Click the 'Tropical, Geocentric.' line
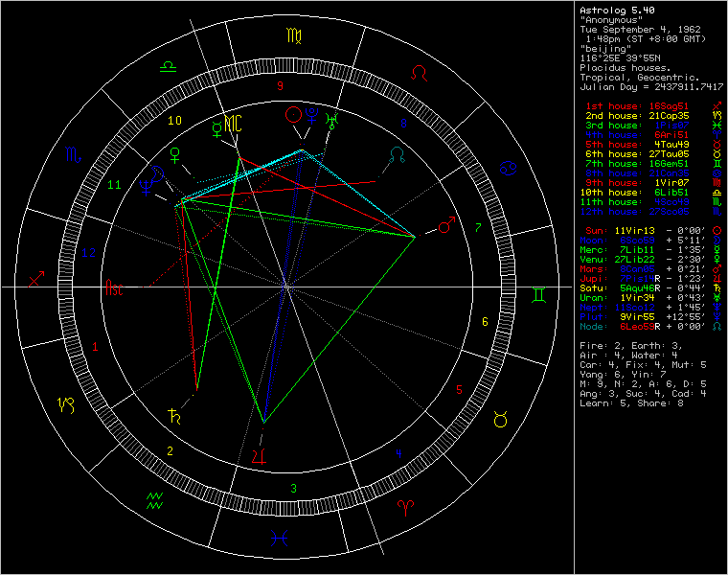The image size is (728, 575). (640, 77)
